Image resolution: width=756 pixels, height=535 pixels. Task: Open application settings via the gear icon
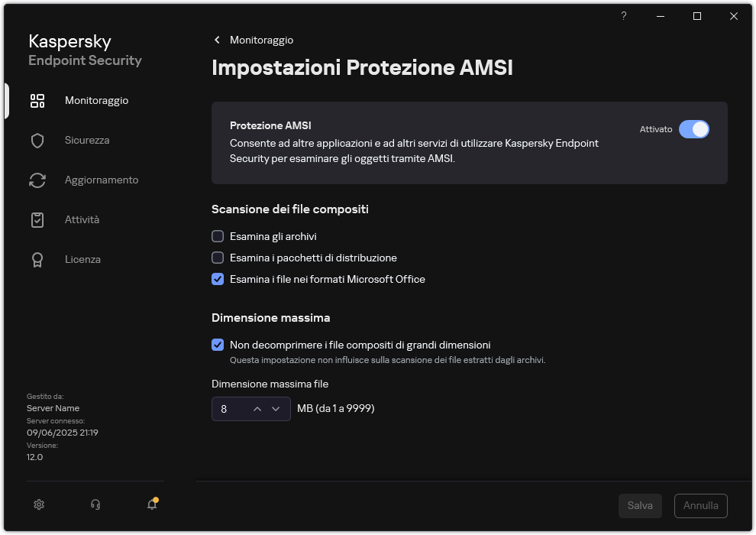pos(39,504)
